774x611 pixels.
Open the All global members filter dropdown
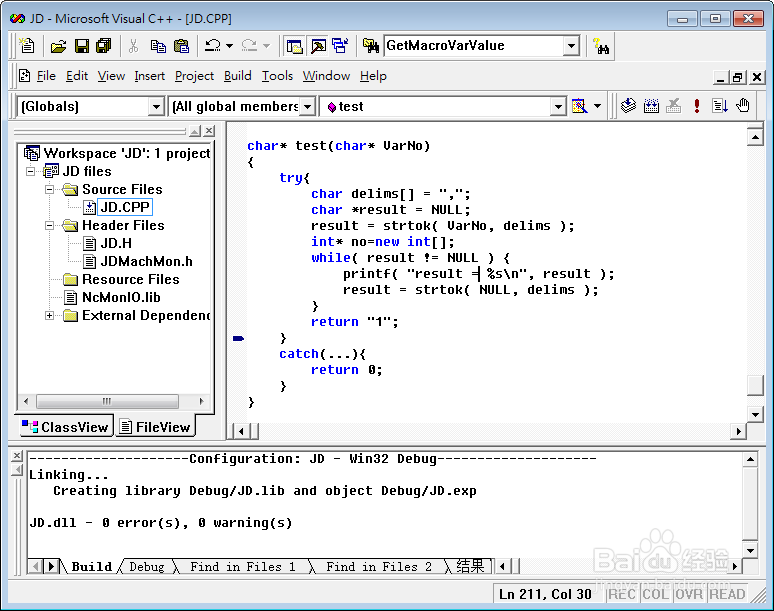307,107
